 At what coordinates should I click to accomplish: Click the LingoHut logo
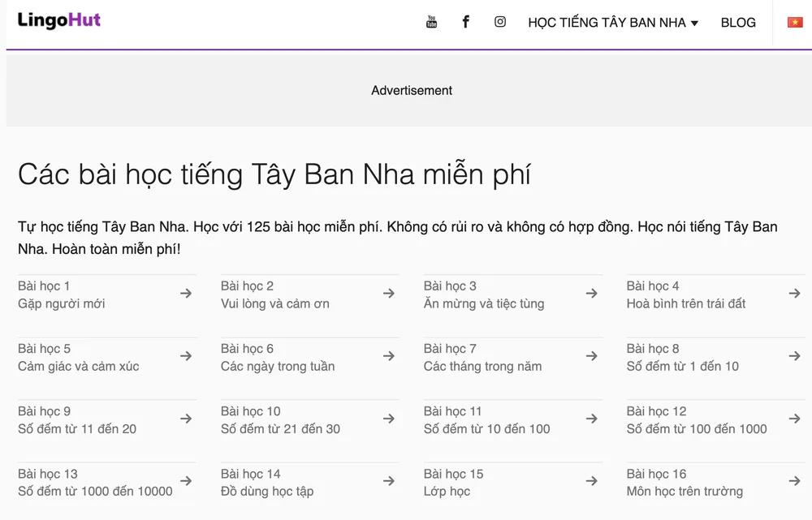[58, 20]
